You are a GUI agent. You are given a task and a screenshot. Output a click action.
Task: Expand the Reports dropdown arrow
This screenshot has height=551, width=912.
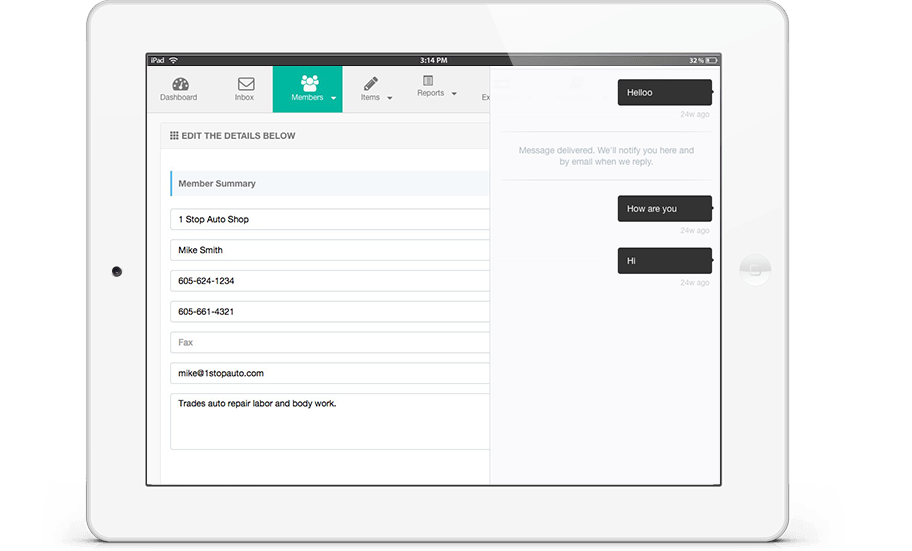pos(454,94)
